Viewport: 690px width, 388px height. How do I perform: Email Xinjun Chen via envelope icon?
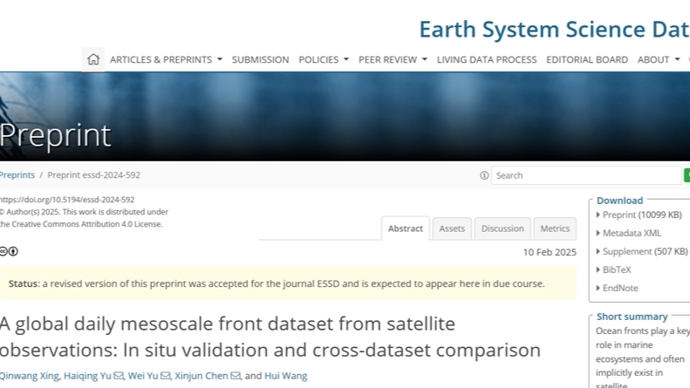pyautogui.click(x=235, y=376)
